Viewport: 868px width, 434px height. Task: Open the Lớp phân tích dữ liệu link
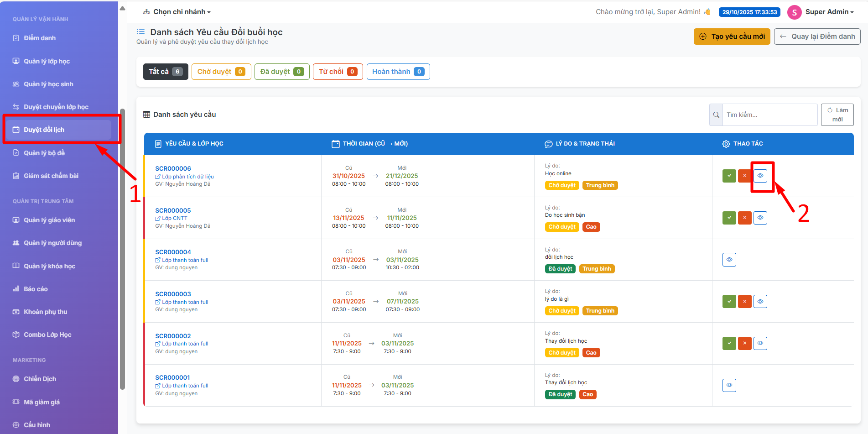[x=187, y=177]
